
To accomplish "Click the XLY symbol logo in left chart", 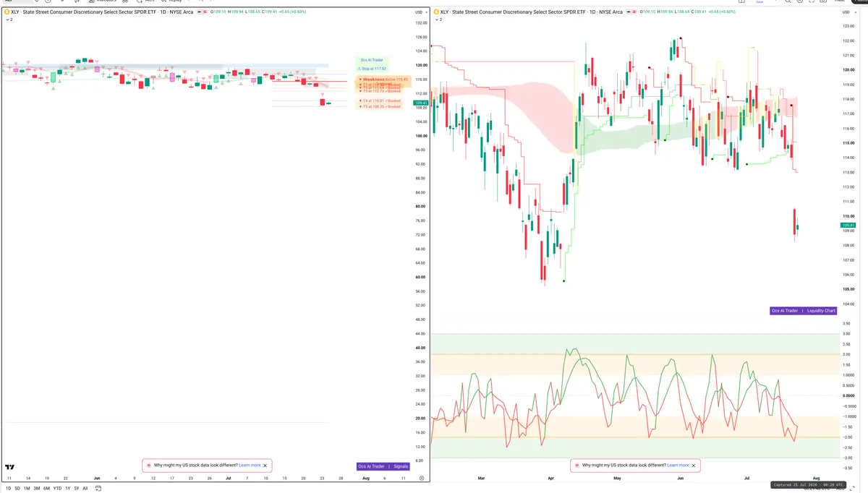I will click(x=7, y=12).
